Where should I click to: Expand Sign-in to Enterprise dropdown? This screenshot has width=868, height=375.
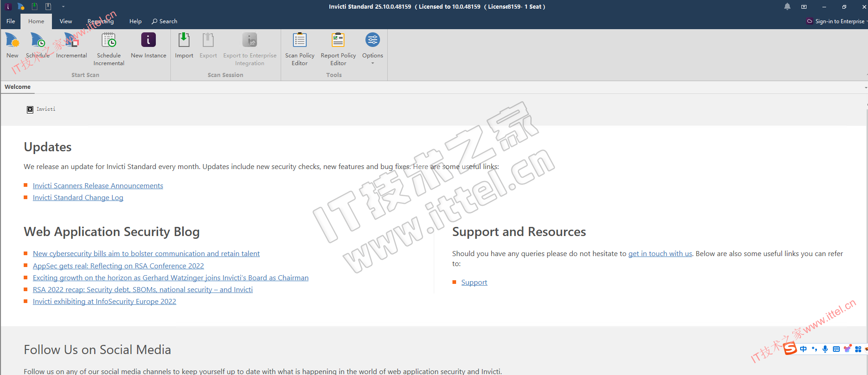(x=866, y=21)
